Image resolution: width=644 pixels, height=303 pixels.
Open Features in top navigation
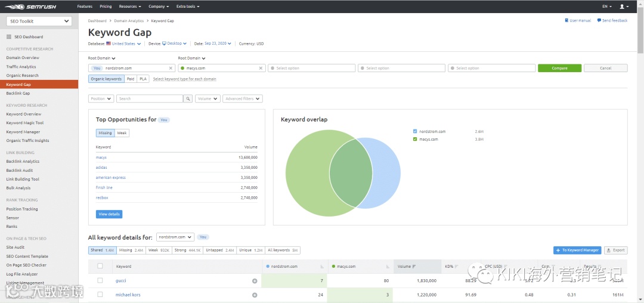point(85,7)
